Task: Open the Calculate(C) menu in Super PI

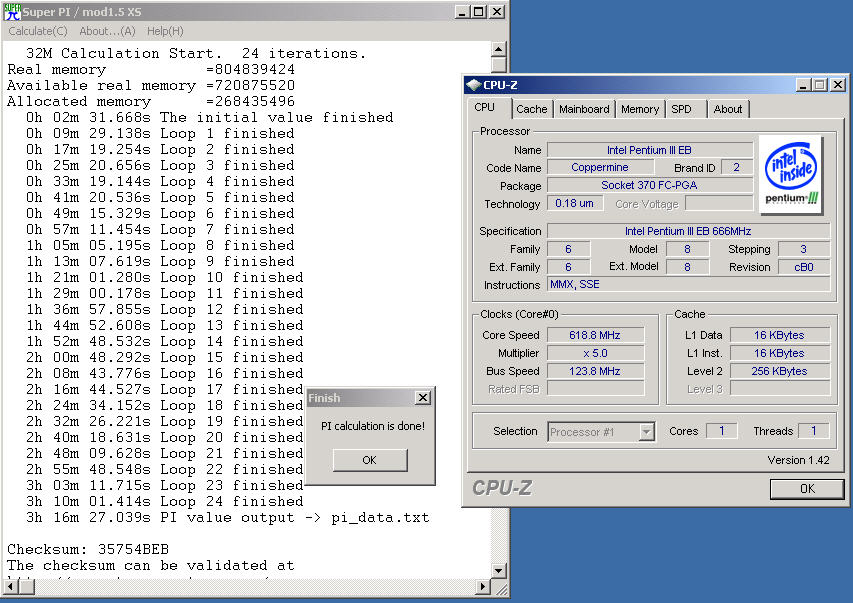Action: 38,31
